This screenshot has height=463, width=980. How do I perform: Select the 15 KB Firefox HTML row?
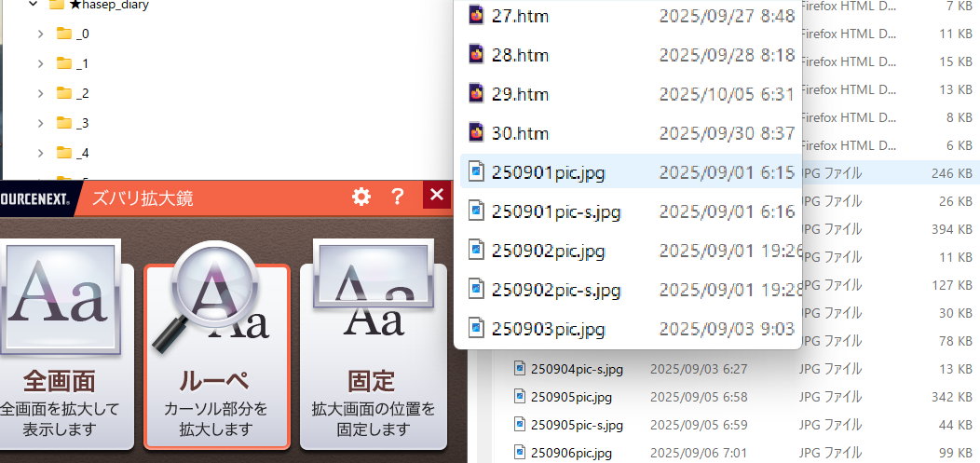pos(885,61)
